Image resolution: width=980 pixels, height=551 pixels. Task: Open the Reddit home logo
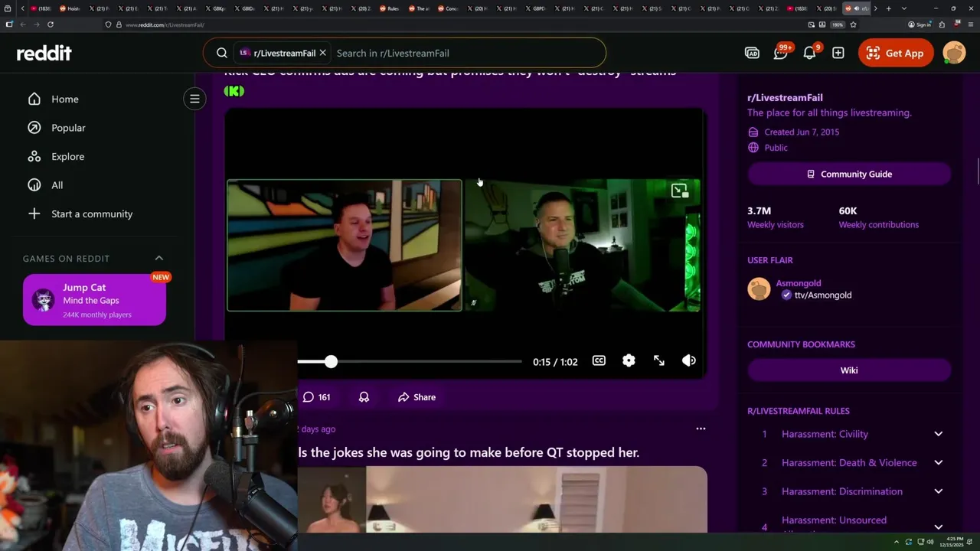[x=44, y=53]
